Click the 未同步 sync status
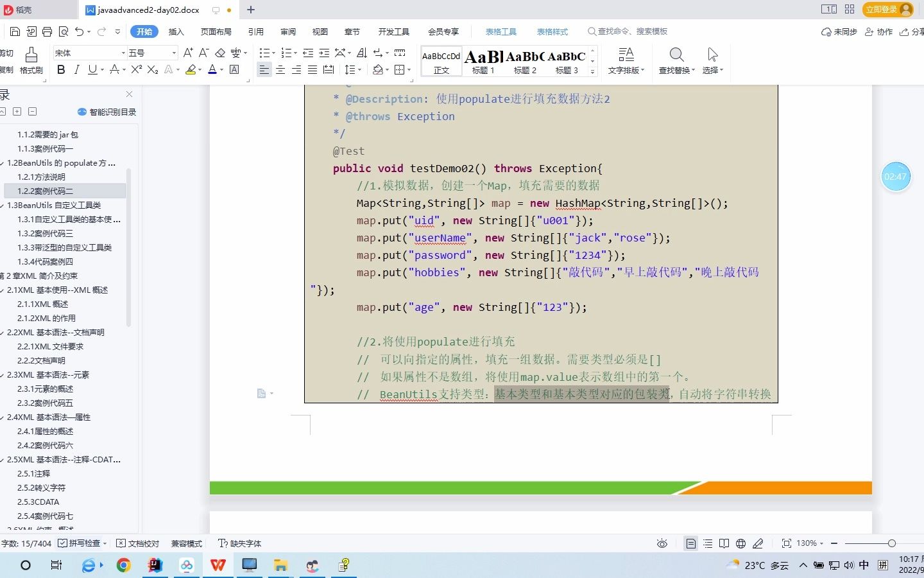The height and width of the screenshot is (578, 924). 839,31
